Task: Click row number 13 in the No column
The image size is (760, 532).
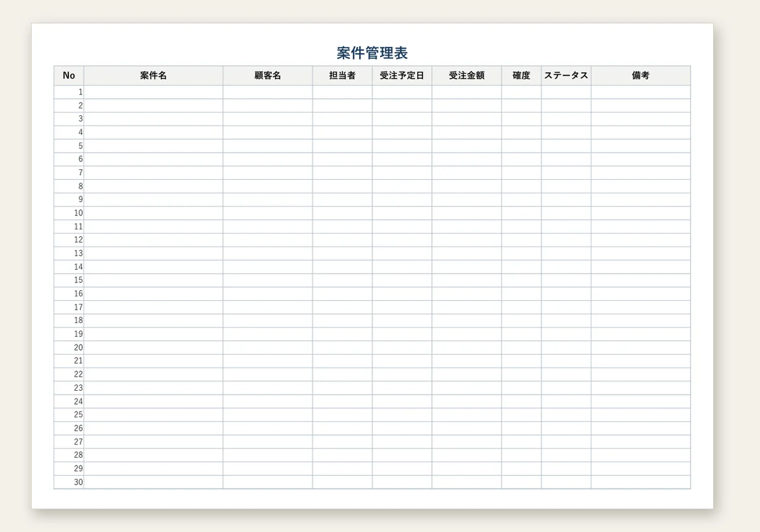Action: point(69,253)
